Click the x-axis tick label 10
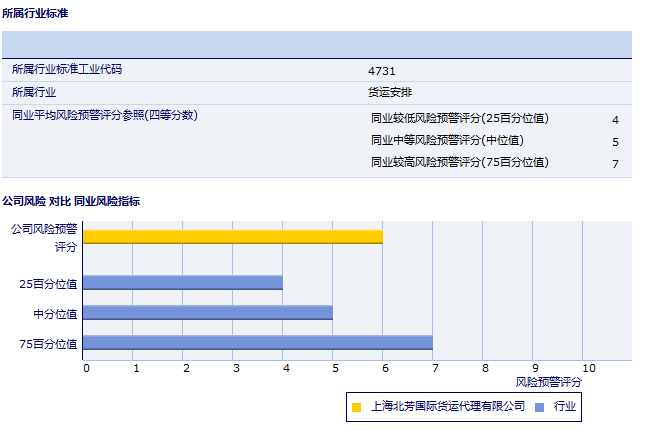This screenshot has width=648, height=431. (x=588, y=368)
